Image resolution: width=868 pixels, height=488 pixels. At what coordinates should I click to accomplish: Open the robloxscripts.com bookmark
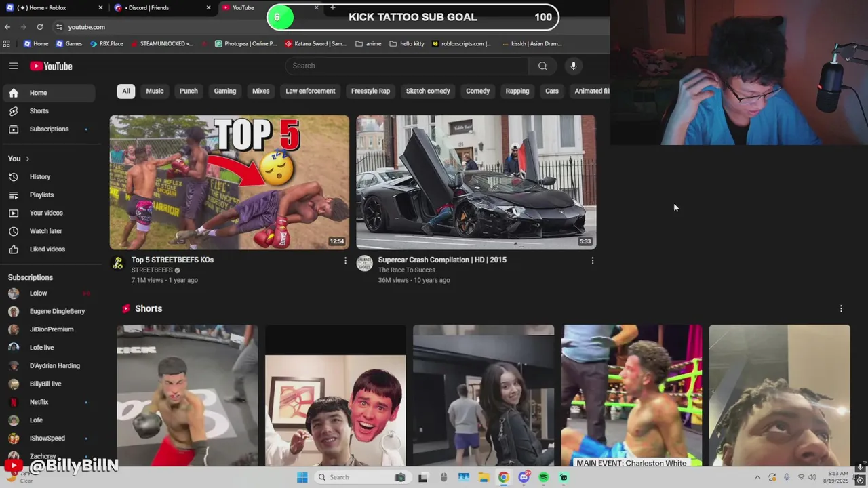(x=461, y=43)
